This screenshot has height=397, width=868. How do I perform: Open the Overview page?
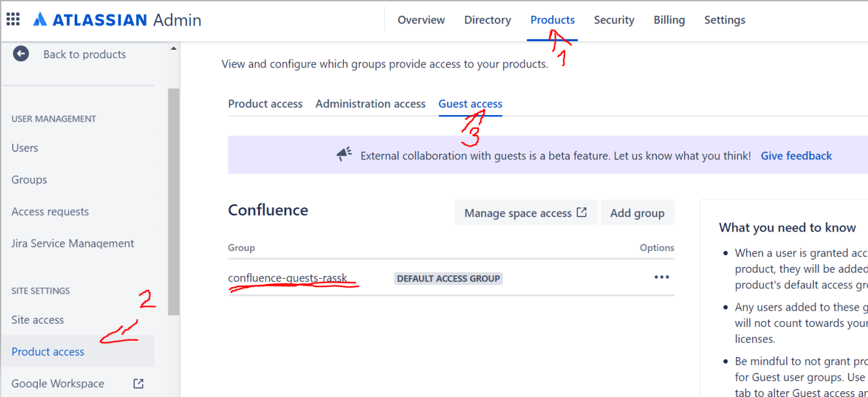(421, 20)
